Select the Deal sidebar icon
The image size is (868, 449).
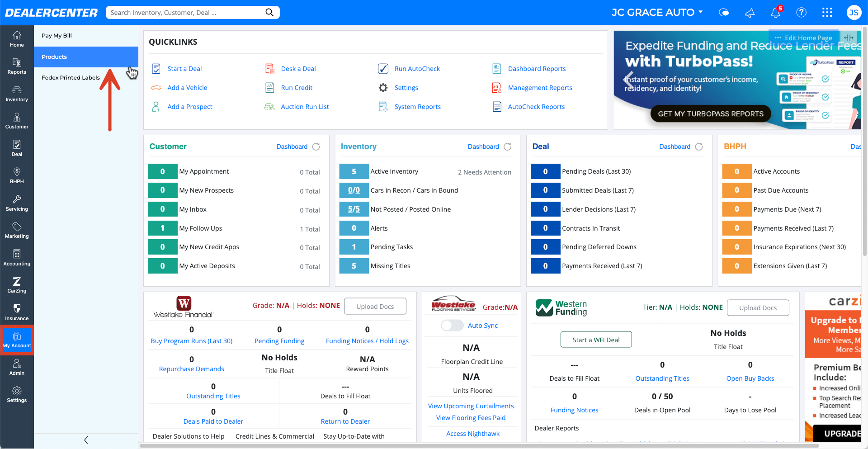(17, 148)
